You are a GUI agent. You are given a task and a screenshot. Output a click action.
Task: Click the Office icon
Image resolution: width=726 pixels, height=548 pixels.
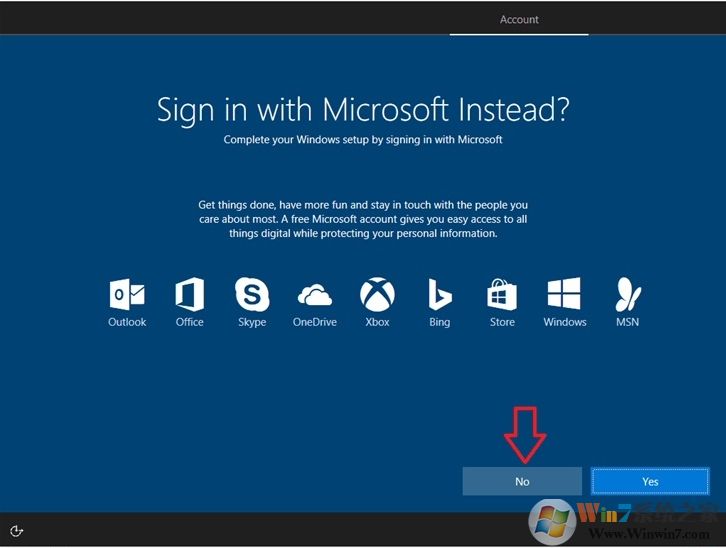pyautogui.click(x=189, y=294)
